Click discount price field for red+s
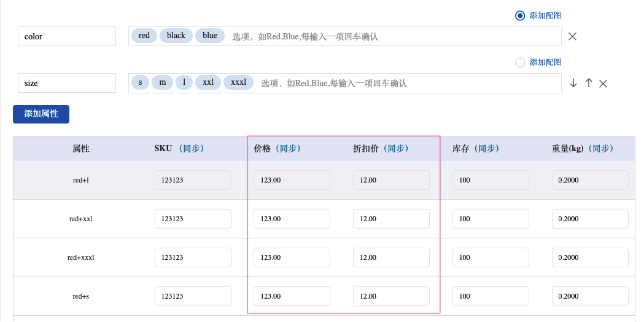This screenshot has width=644, height=322. (392, 296)
